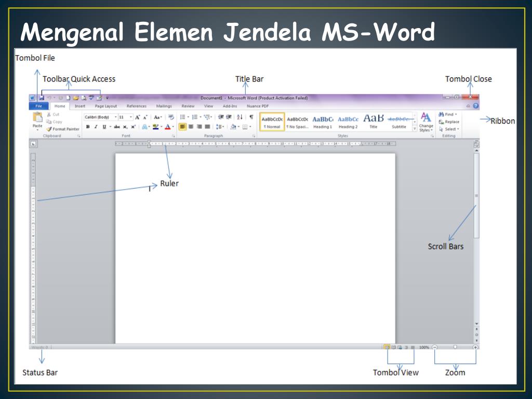Click the zoom slider handle
532x399 pixels.
click(455, 347)
